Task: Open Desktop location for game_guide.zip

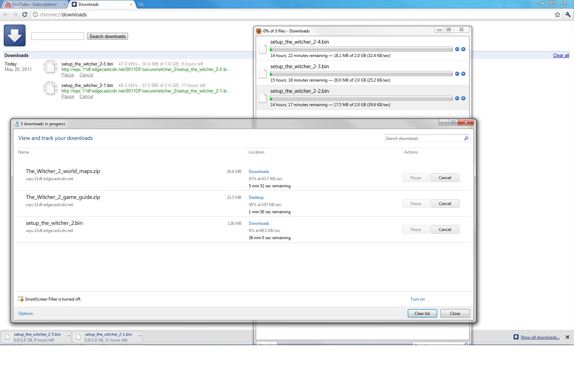Action: tap(256, 198)
